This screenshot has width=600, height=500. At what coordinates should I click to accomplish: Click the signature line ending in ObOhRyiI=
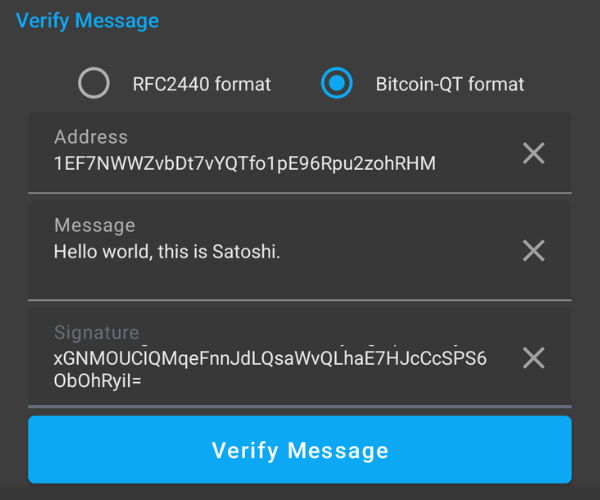point(99,380)
